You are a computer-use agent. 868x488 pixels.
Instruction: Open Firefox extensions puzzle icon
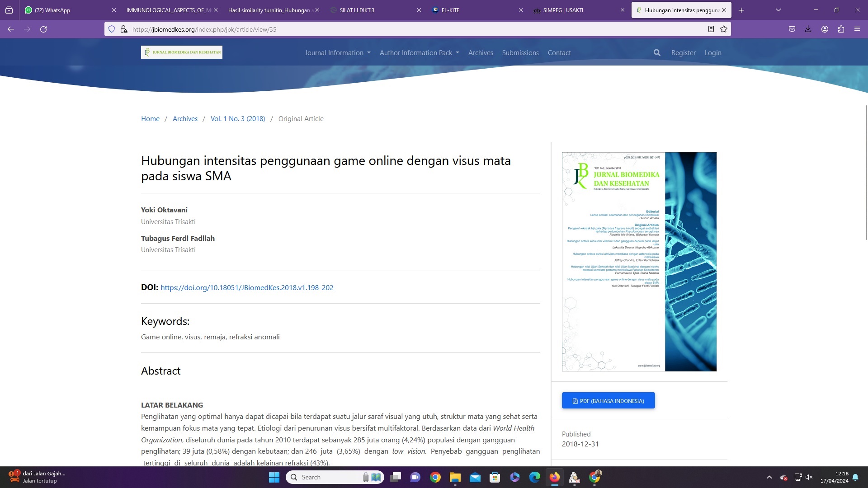tap(841, 29)
